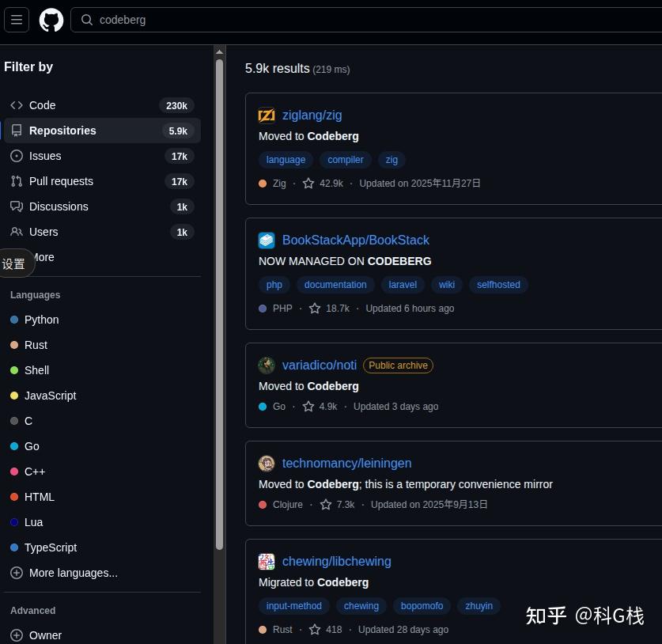The height and width of the screenshot is (644, 662).
Task: Click the Public archive label
Action: (x=398, y=366)
